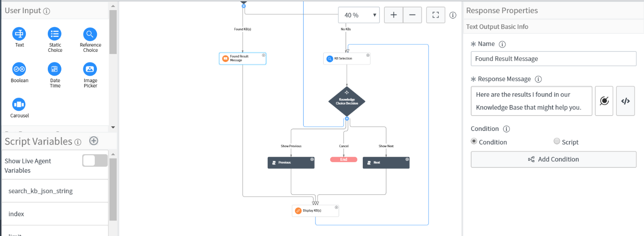The width and height of the screenshot is (644, 236).
Task: Open the data pill picker icon
Action: click(604, 101)
